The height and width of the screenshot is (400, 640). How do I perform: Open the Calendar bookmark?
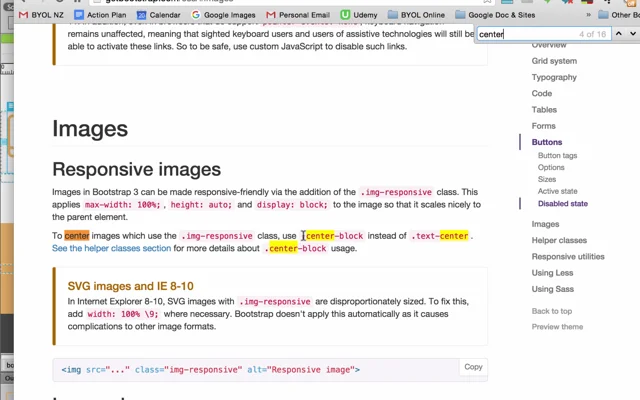point(158,15)
